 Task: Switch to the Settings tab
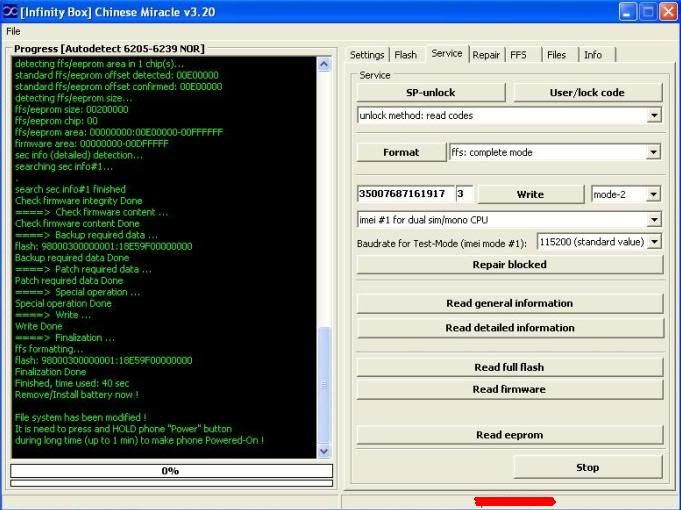(x=367, y=55)
